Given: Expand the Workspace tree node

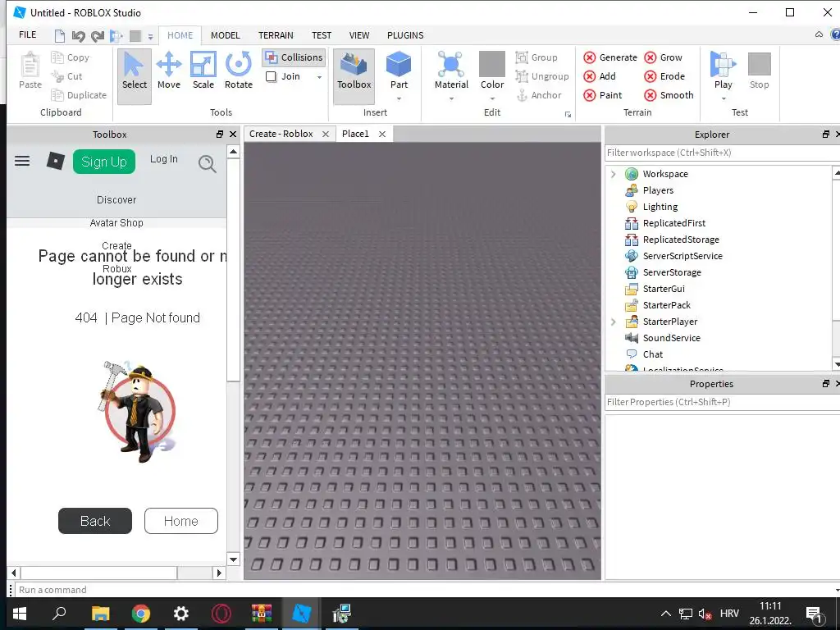Looking at the screenshot, I should point(614,174).
